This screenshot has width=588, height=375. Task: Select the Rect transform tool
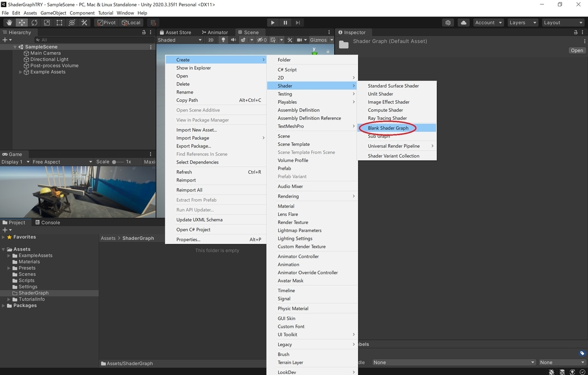pyautogui.click(x=59, y=23)
